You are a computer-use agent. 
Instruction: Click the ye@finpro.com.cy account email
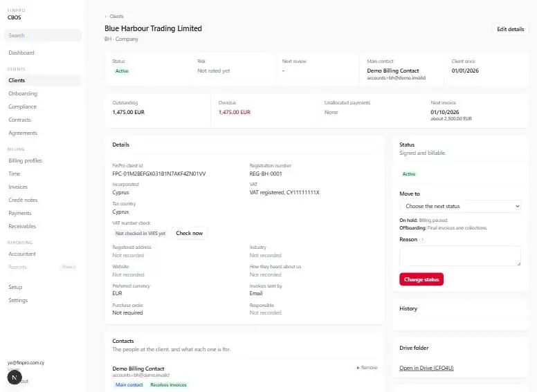click(26, 362)
